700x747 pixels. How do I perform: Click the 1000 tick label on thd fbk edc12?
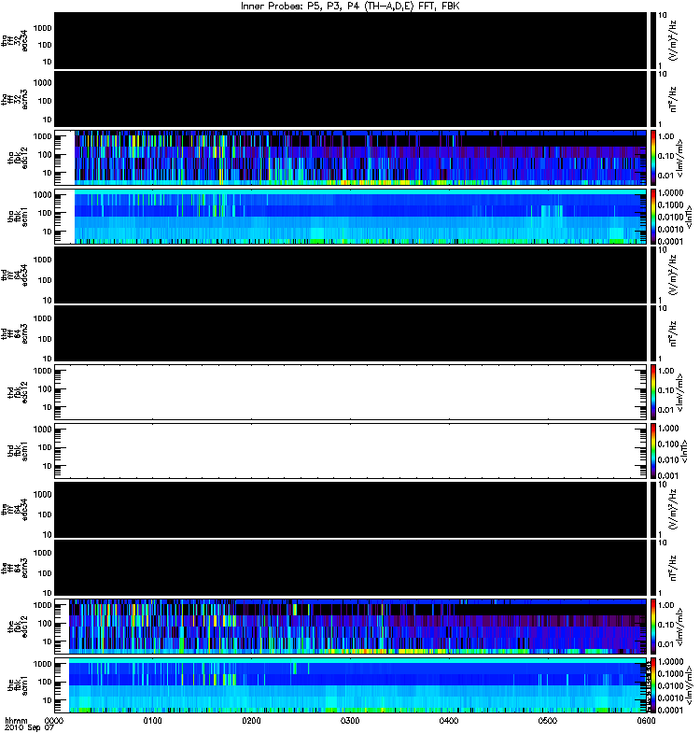pos(42,371)
